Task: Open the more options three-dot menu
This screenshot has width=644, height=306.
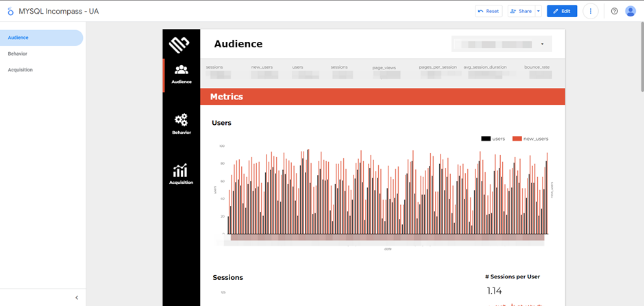Action: tap(591, 11)
